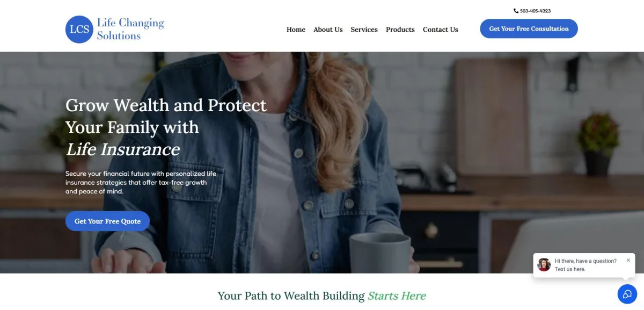
Task: Click the Get Your Free Consultation button
Action: click(x=529, y=29)
